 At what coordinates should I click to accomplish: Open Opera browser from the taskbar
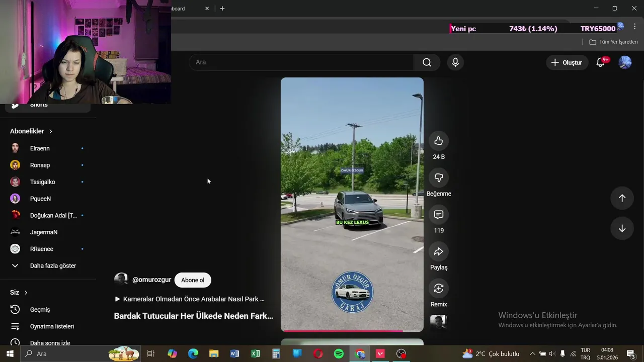318,354
